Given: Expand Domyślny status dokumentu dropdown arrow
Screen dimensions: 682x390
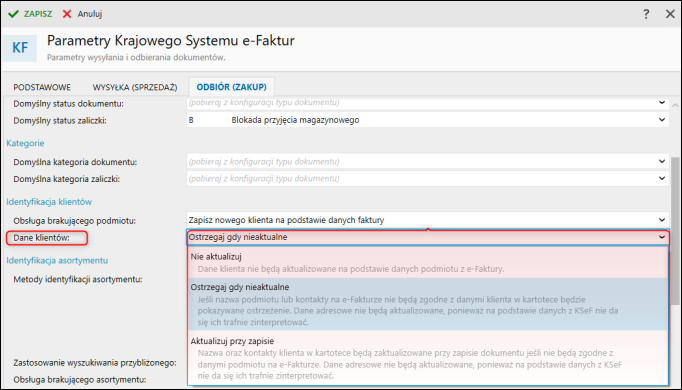Looking at the screenshot, I should 662,103.
